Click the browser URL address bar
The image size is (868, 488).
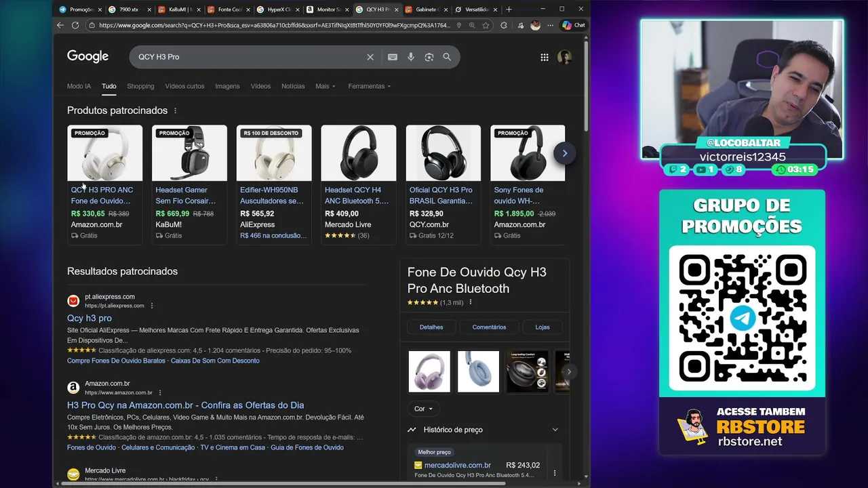click(273, 25)
